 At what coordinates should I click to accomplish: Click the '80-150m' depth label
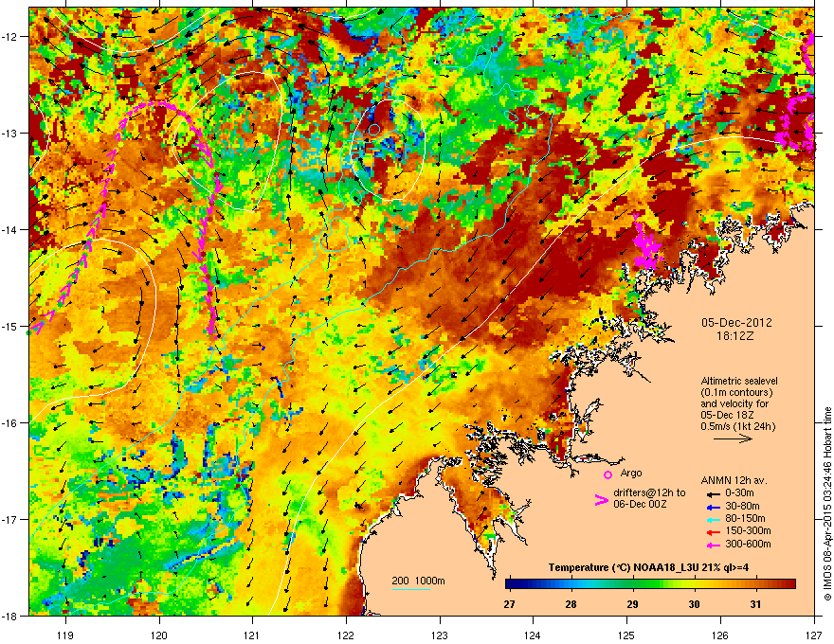click(x=745, y=519)
